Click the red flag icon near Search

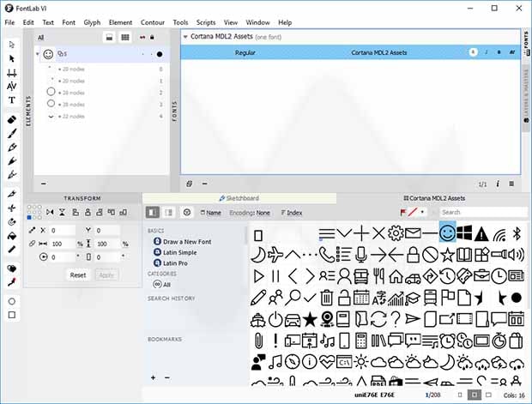(x=402, y=213)
